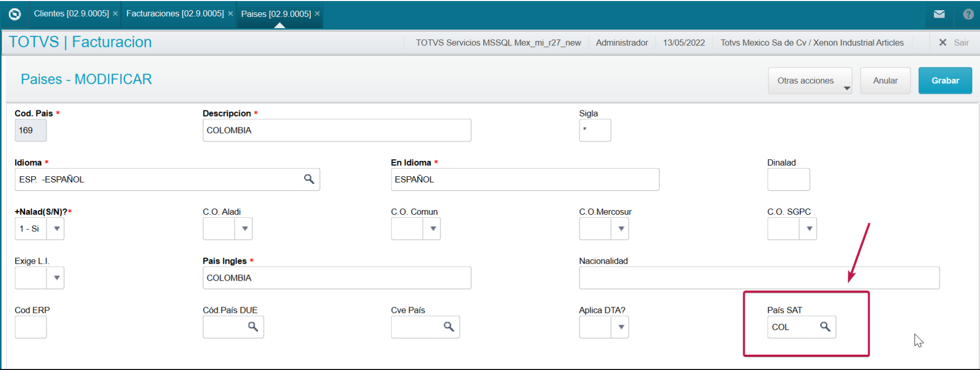This screenshot has height=370, width=980.
Task: Click the Cod ERP input field
Action: pos(31,327)
